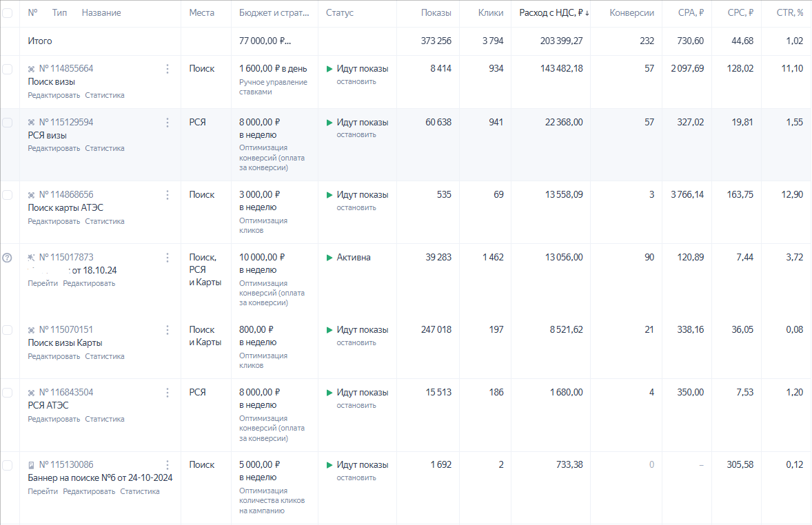Click the banner type icon beside № 115130086
This screenshot has width=812, height=525.
pyautogui.click(x=32, y=466)
